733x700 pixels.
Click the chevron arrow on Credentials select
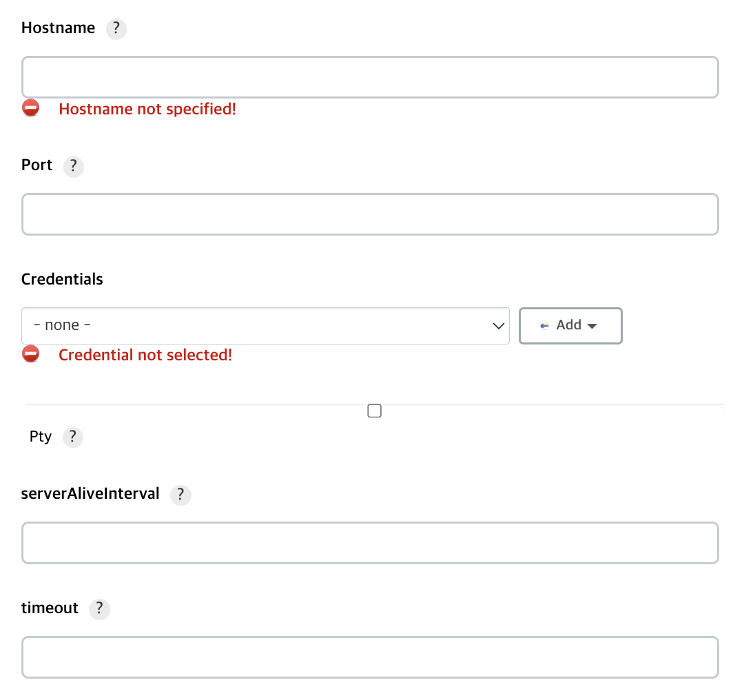(x=499, y=325)
